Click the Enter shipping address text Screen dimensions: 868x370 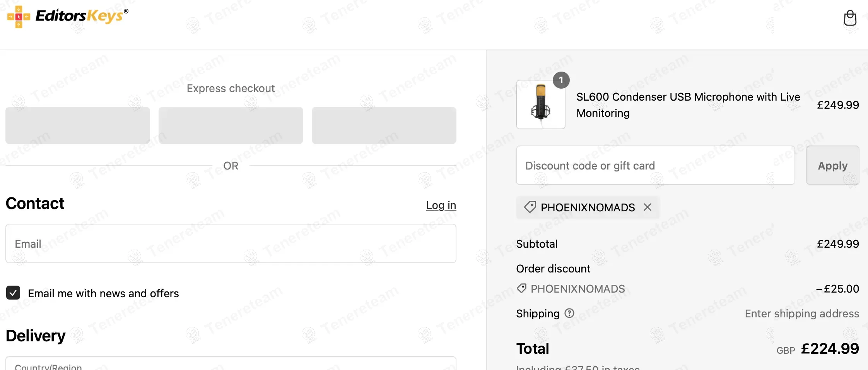(x=801, y=313)
